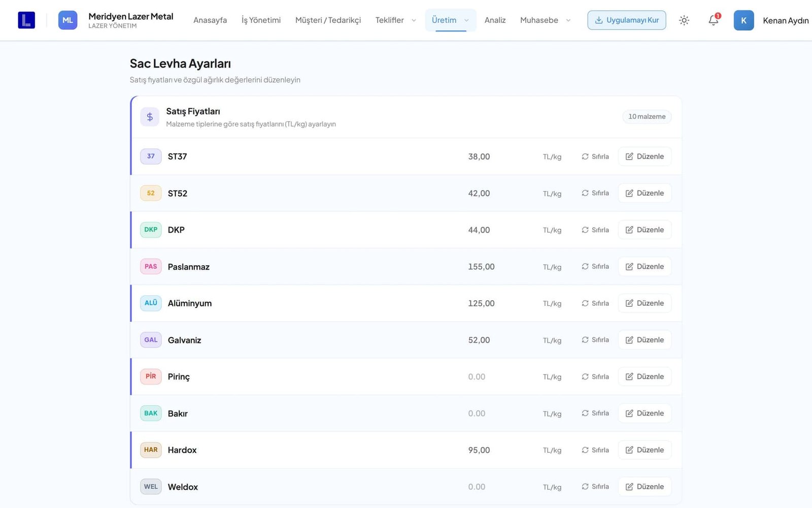This screenshot has height=508, width=812.
Task: Toggle the sun theme icon
Action: [684, 20]
